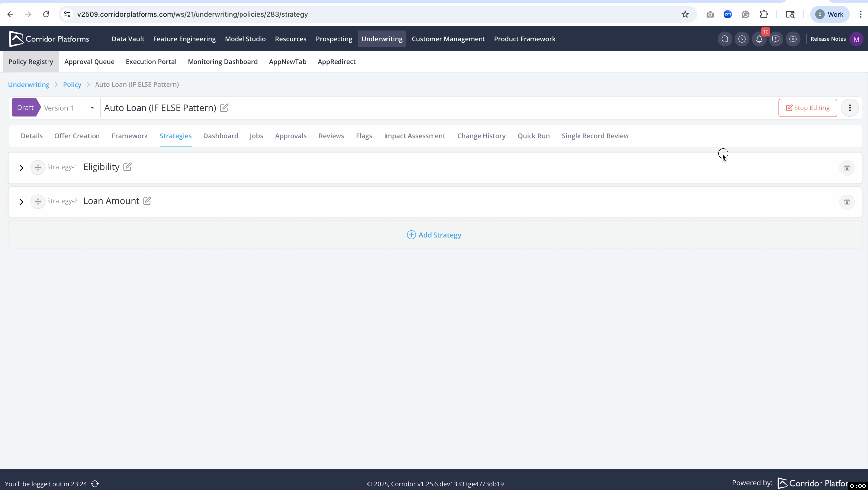This screenshot has width=868, height=490.
Task: Refresh the session logout timer
Action: 95,484
